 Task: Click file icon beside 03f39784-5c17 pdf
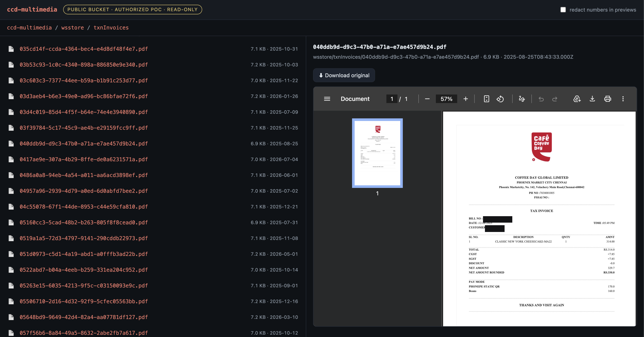click(x=11, y=128)
